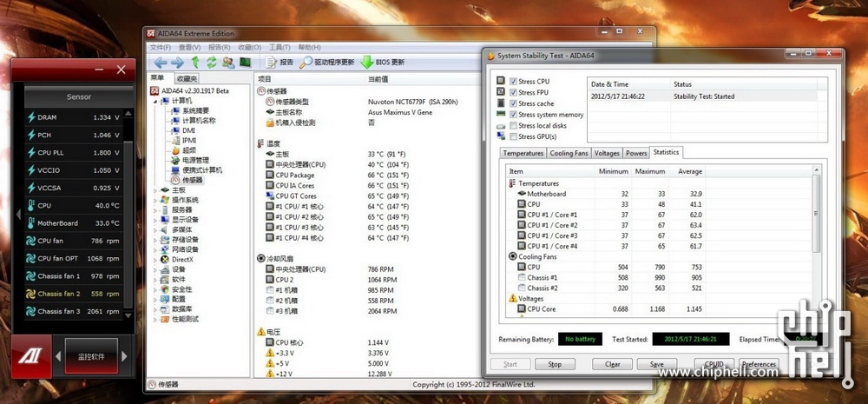Click Statistics list vertical scrollbar
The image size is (868, 404).
pos(816,214)
